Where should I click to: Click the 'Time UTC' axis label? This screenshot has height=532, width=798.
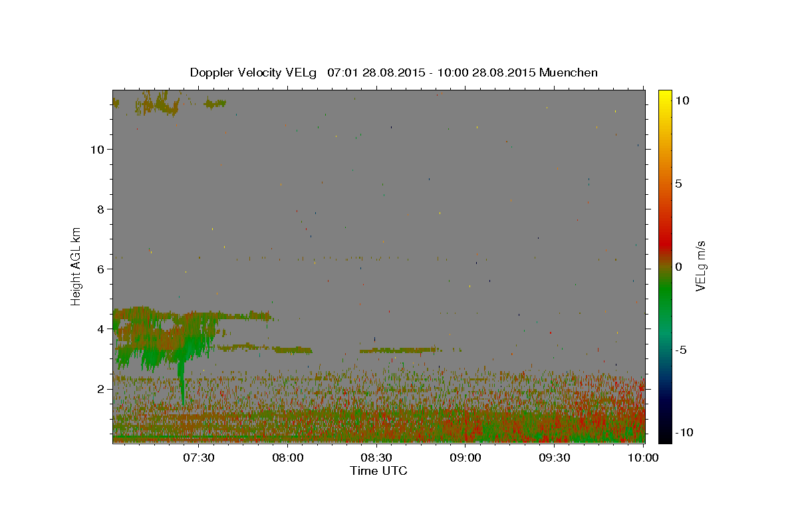378,471
